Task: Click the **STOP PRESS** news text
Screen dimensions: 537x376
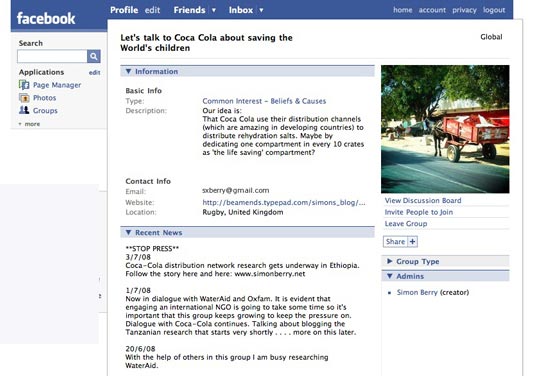Action: pyautogui.click(x=152, y=249)
